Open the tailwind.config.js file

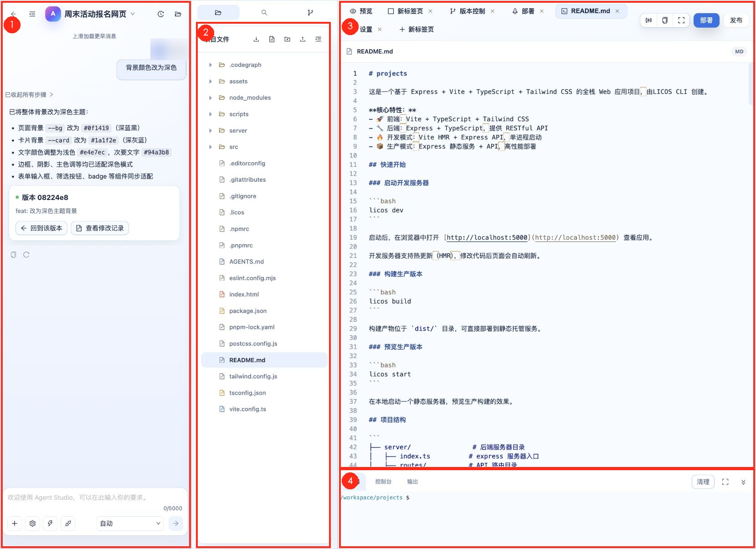(x=264, y=376)
